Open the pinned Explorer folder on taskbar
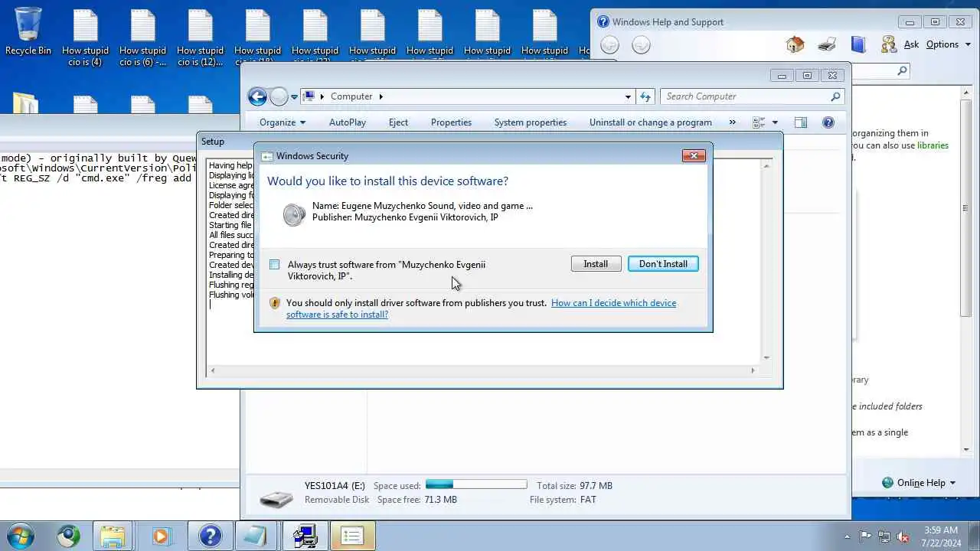980x551 pixels. 113,536
